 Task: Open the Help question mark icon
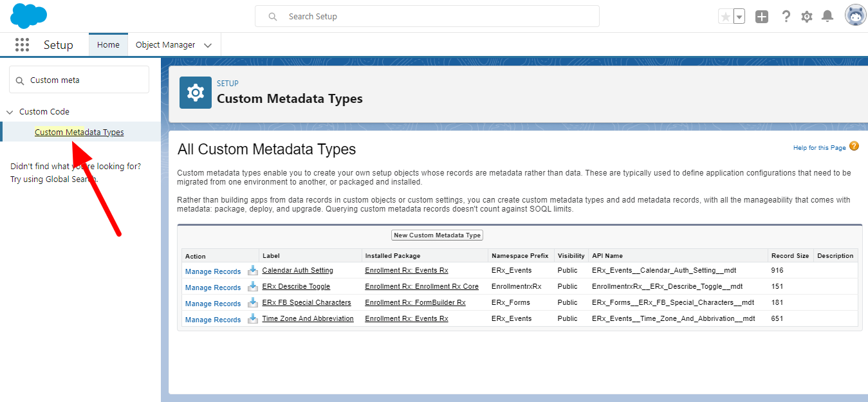tap(786, 17)
